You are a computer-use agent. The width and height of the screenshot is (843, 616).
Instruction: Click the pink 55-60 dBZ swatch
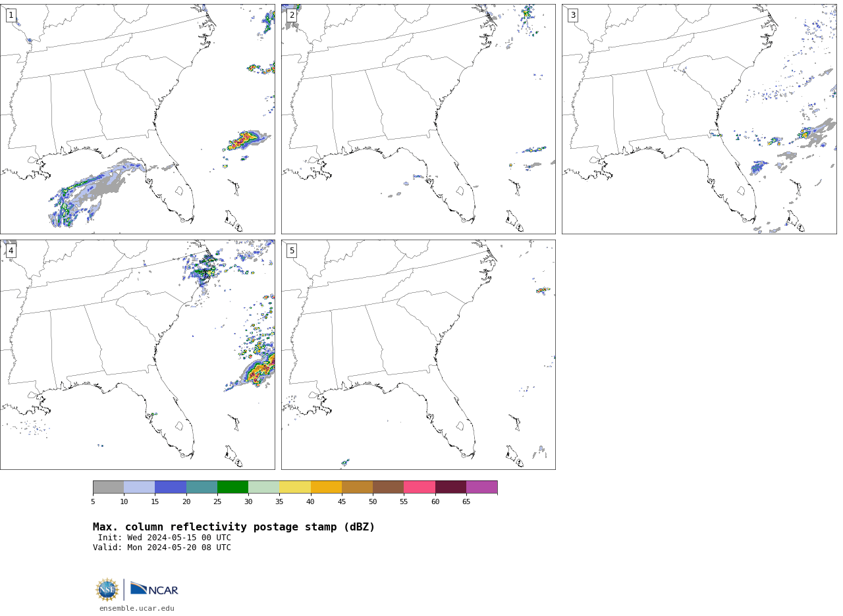(420, 487)
